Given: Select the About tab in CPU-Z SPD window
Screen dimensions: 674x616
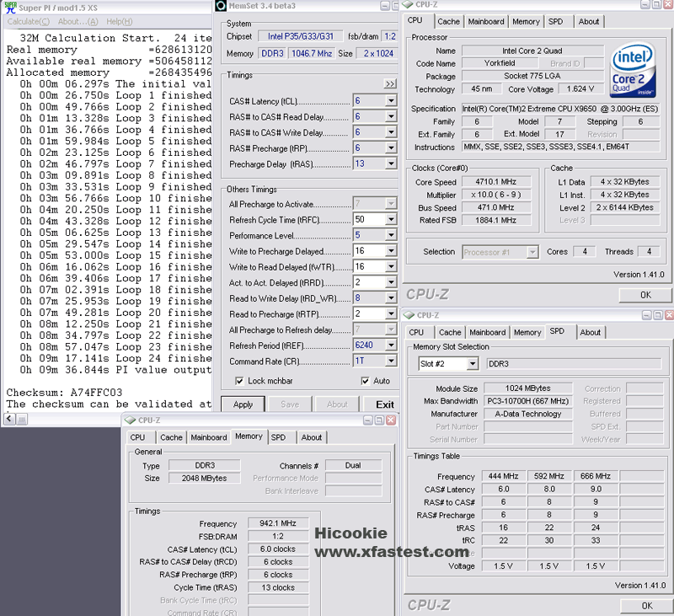Looking at the screenshot, I should [591, 332].
